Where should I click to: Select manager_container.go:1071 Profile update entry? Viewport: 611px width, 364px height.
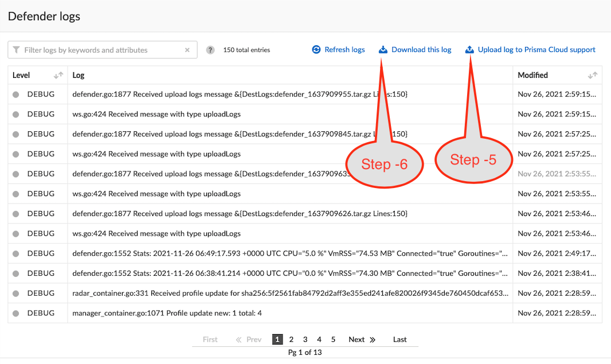305,313
